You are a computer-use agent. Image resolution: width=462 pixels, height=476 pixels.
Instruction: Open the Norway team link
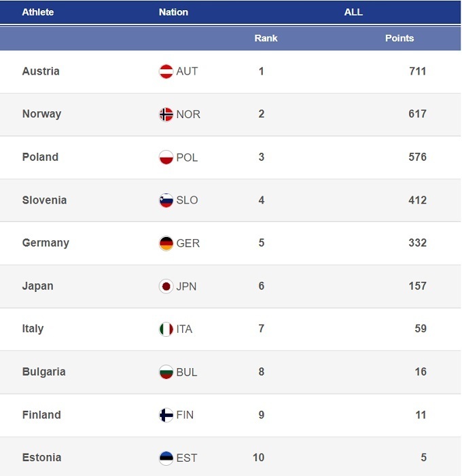pos(41,114)
